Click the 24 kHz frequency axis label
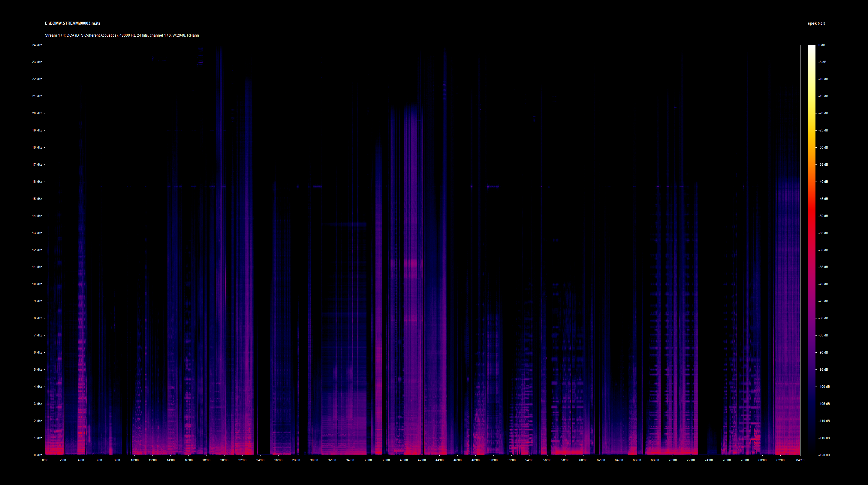Screen dimensions: 868x485 [x=37, y=45]
